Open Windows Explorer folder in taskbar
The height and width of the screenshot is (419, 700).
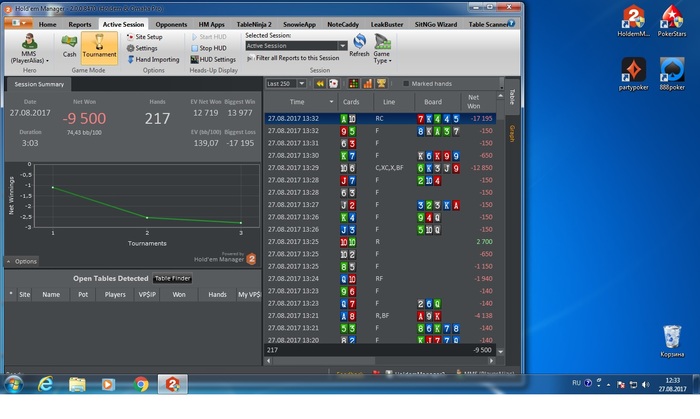click(x=77, y=384)
